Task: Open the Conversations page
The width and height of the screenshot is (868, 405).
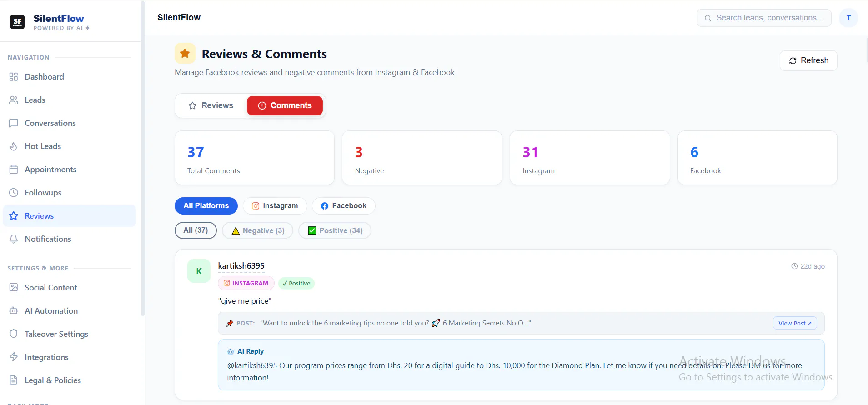Action: [x=70, y=123]
